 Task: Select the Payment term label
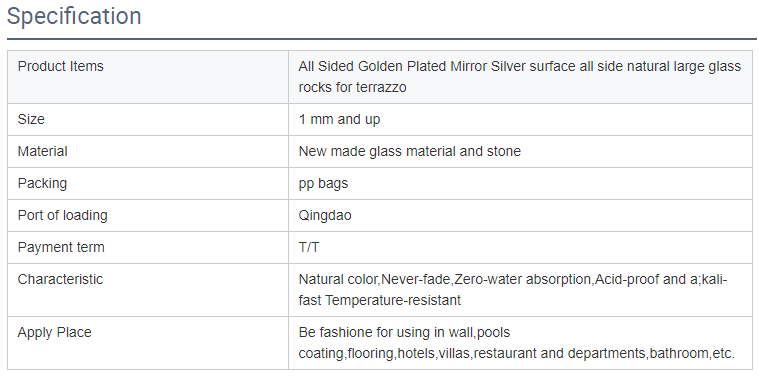pyautogui.click(x=61, y=247)
